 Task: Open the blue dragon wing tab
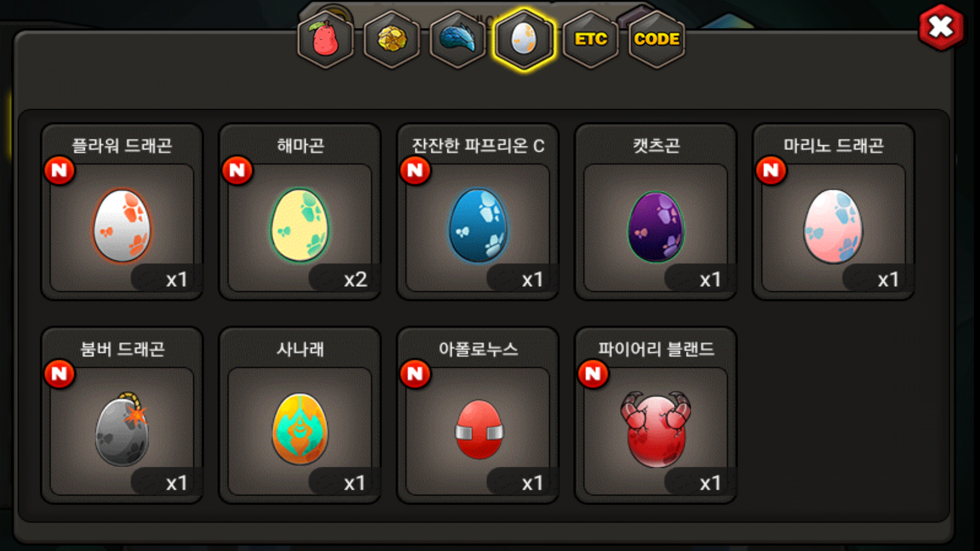(x=458, y=39)
